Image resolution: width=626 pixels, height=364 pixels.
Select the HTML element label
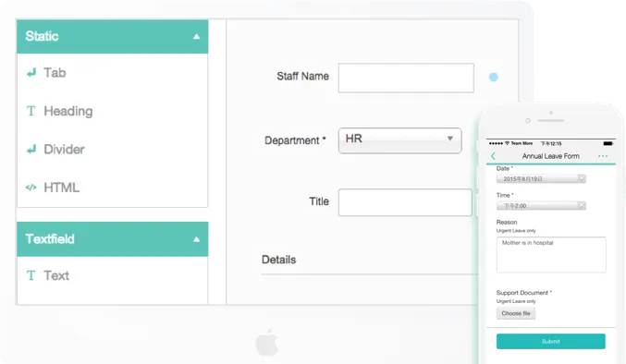coord(61,188)
